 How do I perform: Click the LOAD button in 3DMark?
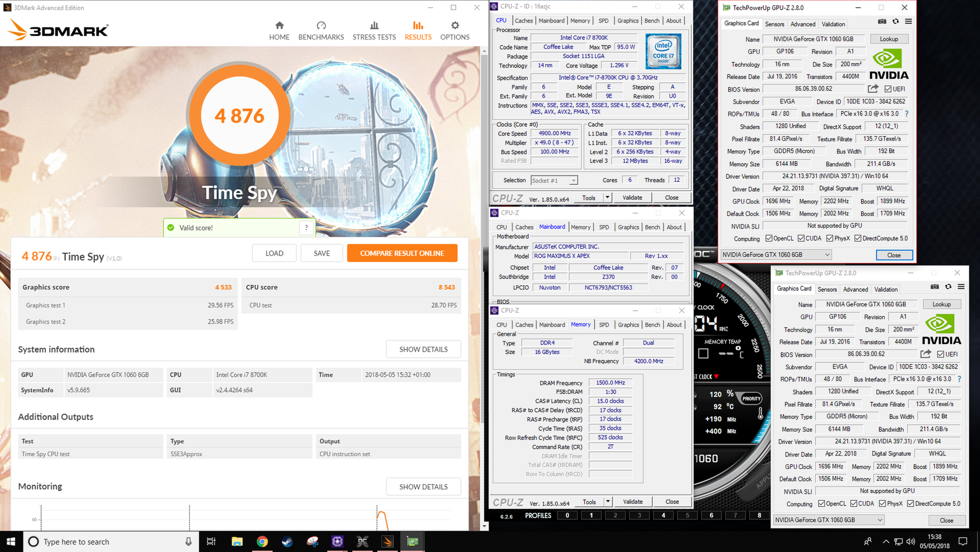pos(274,254)
